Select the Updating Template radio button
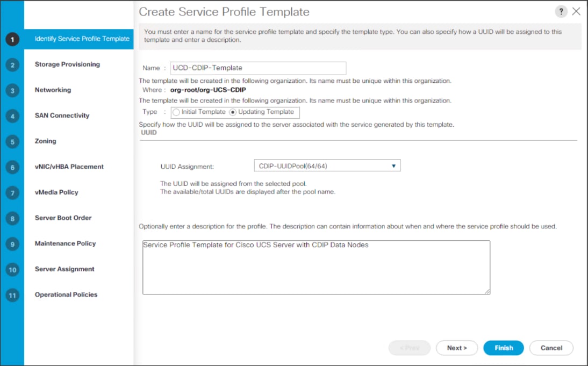 point(233,112)
